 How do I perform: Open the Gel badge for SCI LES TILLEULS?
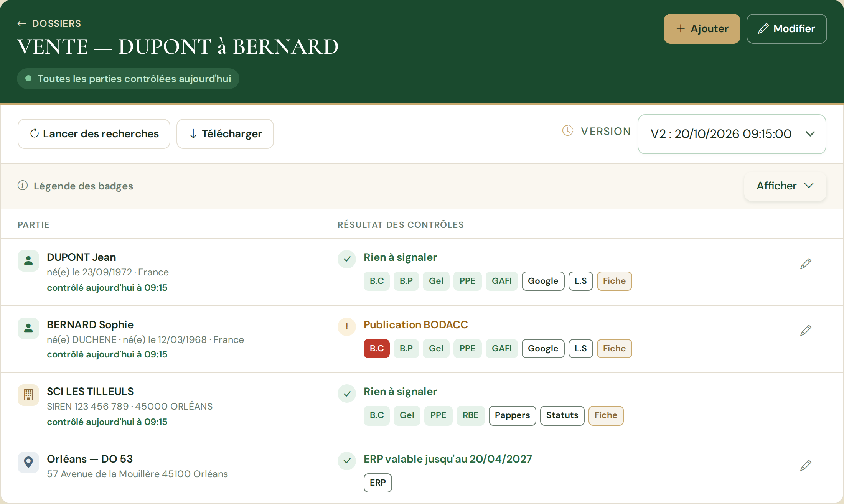point(407,415)
